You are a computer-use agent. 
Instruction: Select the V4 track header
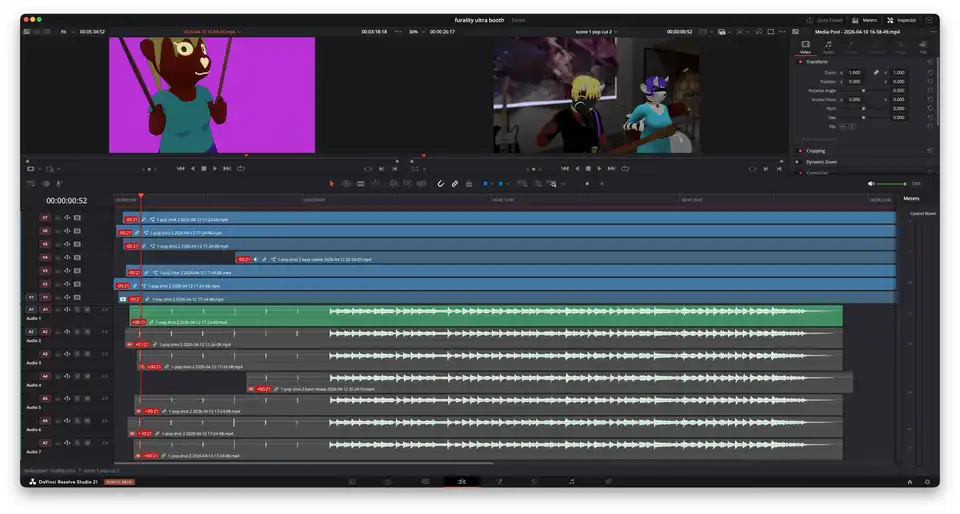coord(45,258)
